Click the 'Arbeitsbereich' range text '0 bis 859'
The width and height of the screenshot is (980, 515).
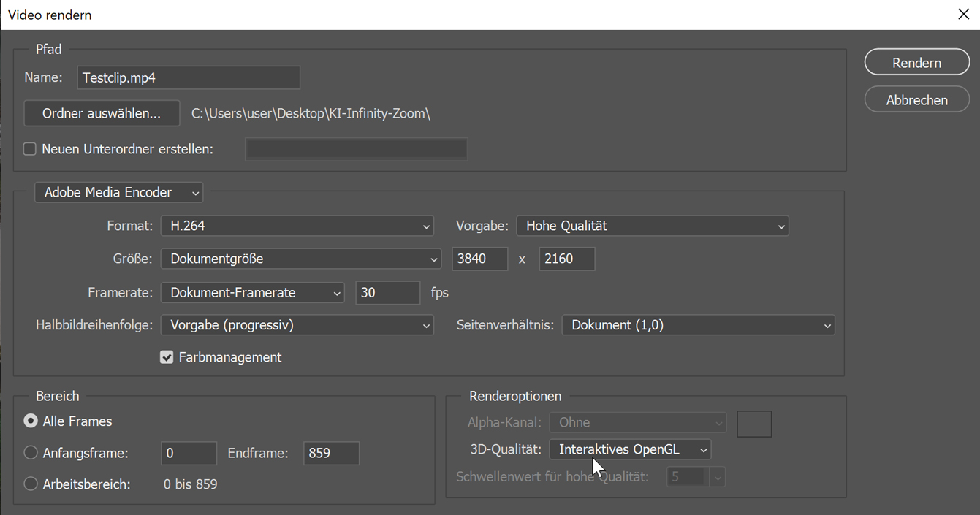coord(190,484)
